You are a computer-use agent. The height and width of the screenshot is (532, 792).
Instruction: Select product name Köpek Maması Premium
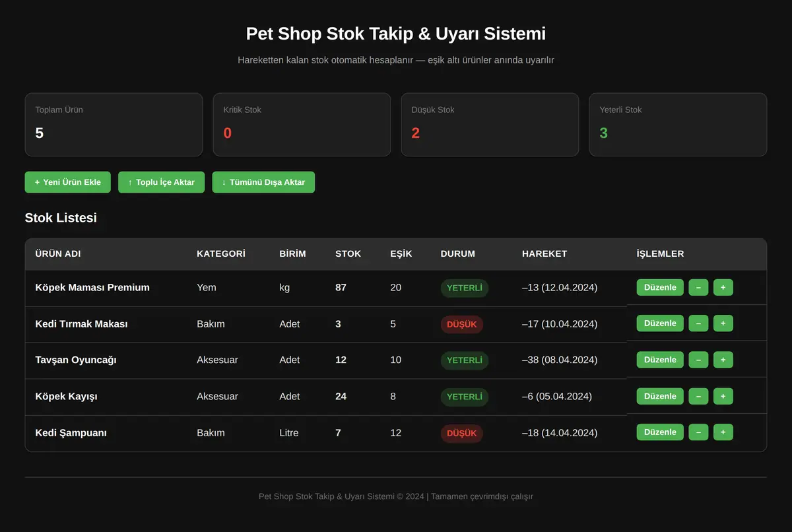tap(92, 288)
